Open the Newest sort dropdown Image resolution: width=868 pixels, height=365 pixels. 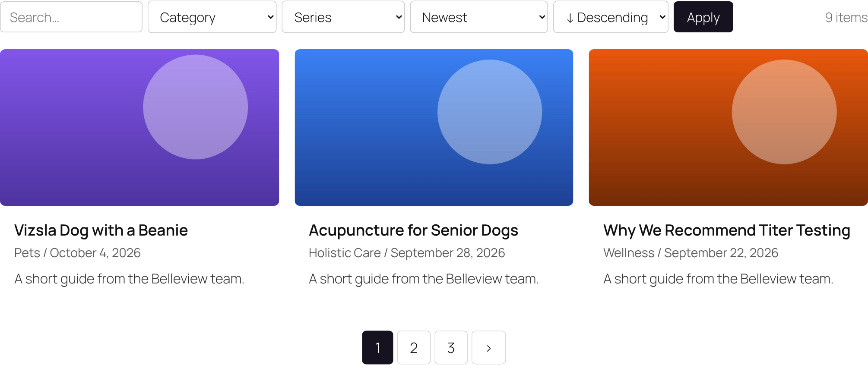coord(479,17)
